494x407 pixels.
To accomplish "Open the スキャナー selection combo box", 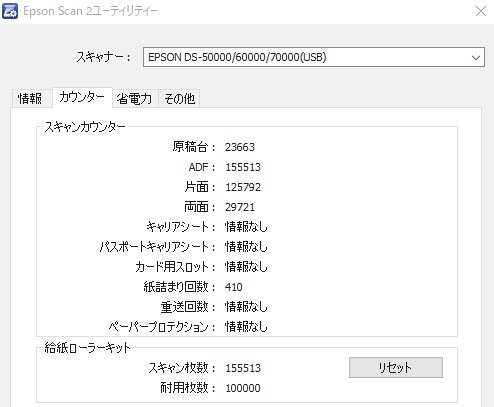I will point(314,57).
